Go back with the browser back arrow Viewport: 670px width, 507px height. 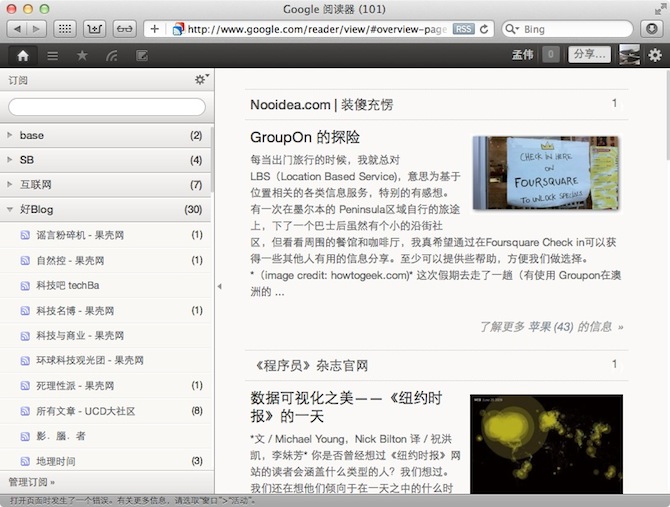[x=18, y=29]
